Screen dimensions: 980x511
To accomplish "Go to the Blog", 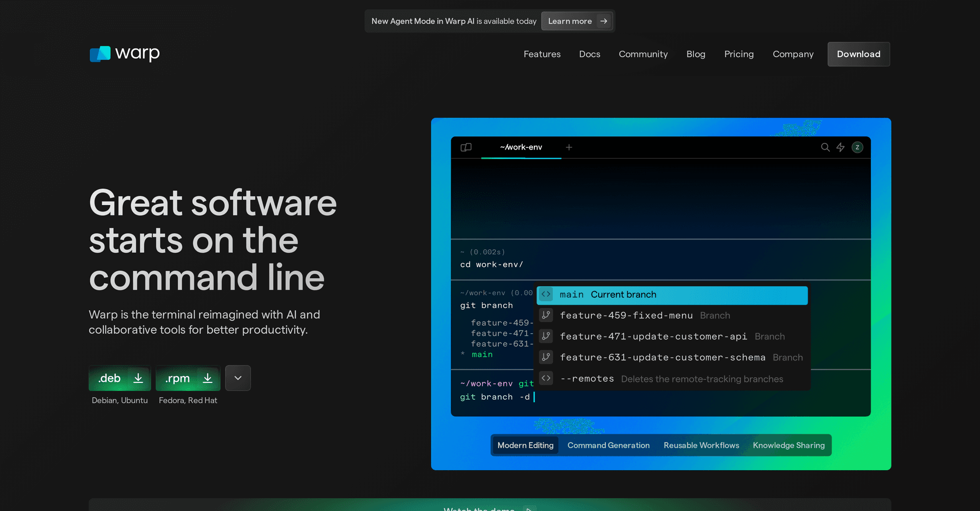I will [x=696, y=54].
